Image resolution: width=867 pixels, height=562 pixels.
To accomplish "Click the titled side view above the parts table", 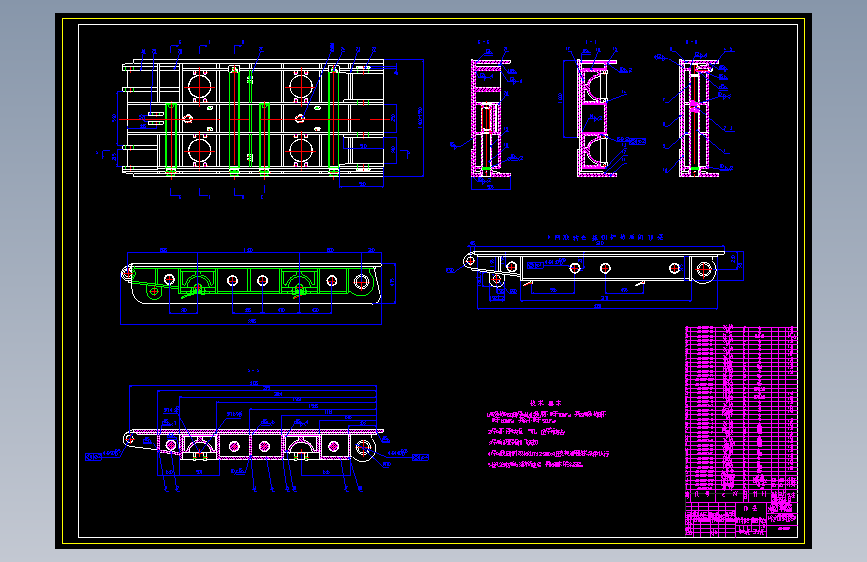I will click(x=595, y=271).
